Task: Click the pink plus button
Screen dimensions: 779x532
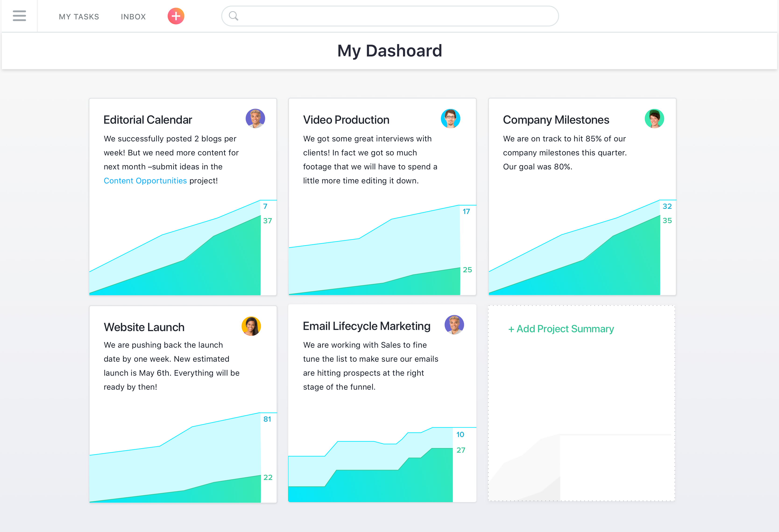Action: (x=176, y=16)
